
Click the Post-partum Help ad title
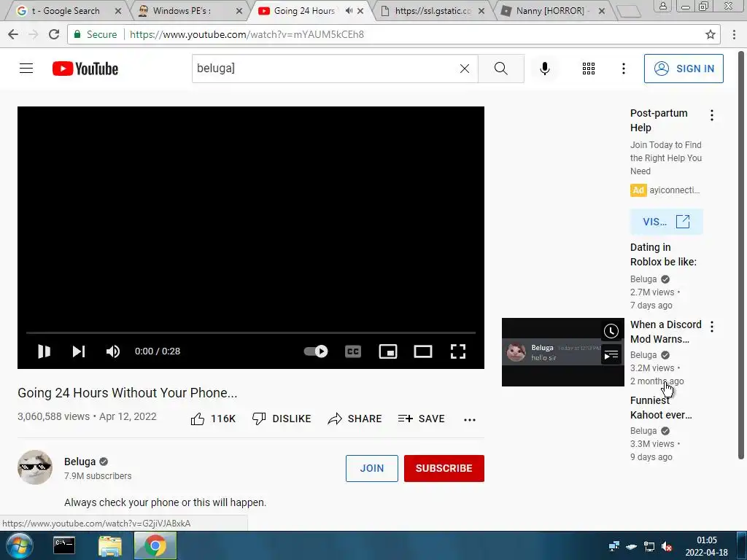pos(659,120)
